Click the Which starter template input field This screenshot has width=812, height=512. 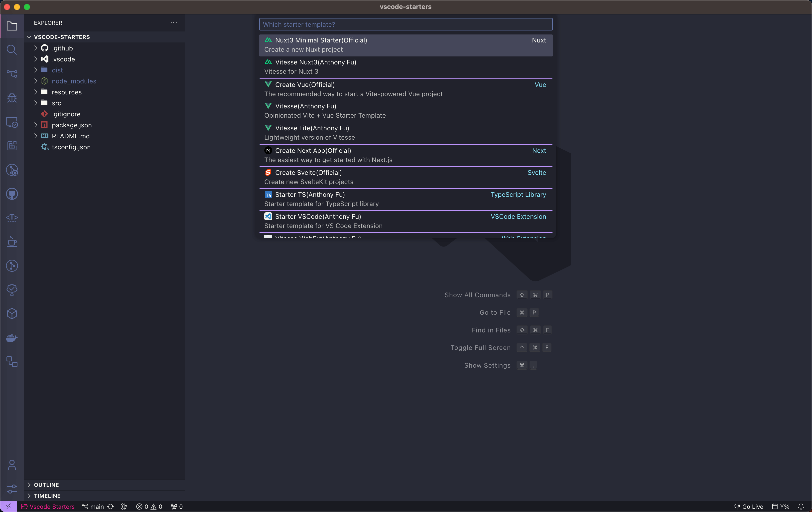pos(405,24)
